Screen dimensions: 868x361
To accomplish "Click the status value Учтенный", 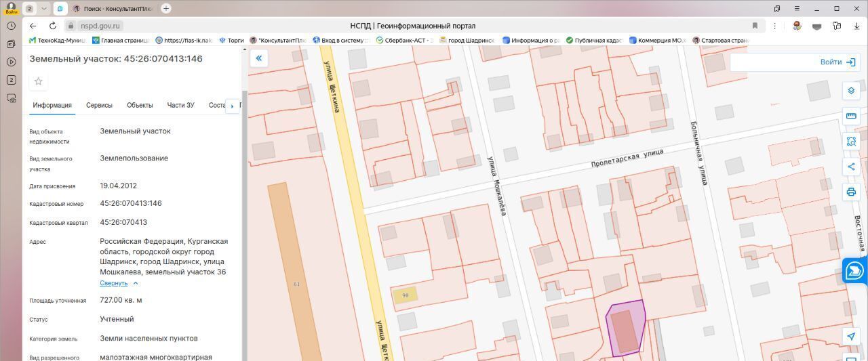I will (117, 319).
